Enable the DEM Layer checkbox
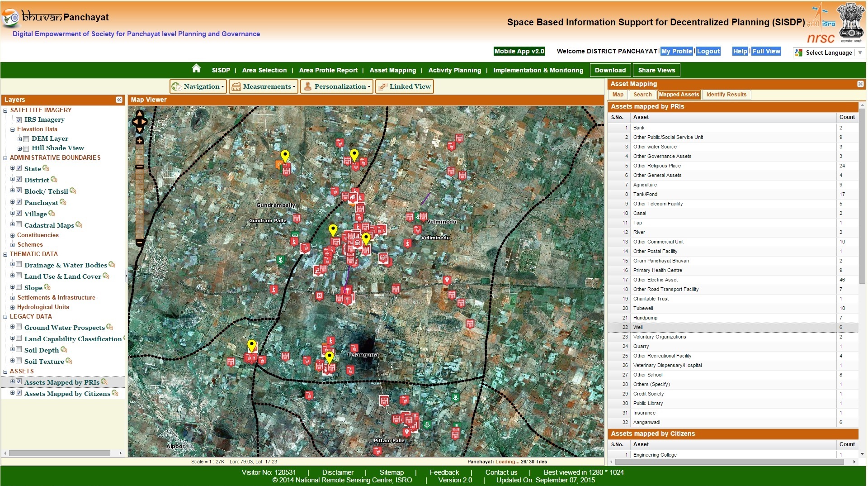This screenshot has height=486, width=868. click(x=26, y=139)
